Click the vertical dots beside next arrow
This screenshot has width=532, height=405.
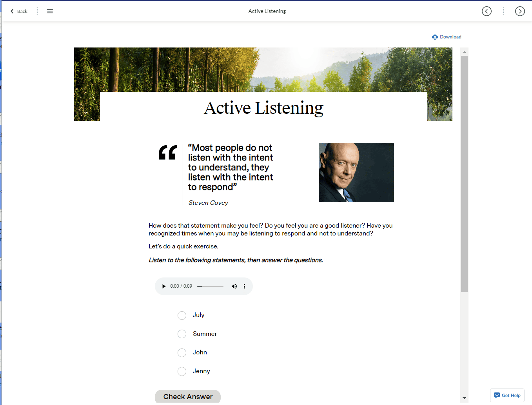click(x=503, y=11)
